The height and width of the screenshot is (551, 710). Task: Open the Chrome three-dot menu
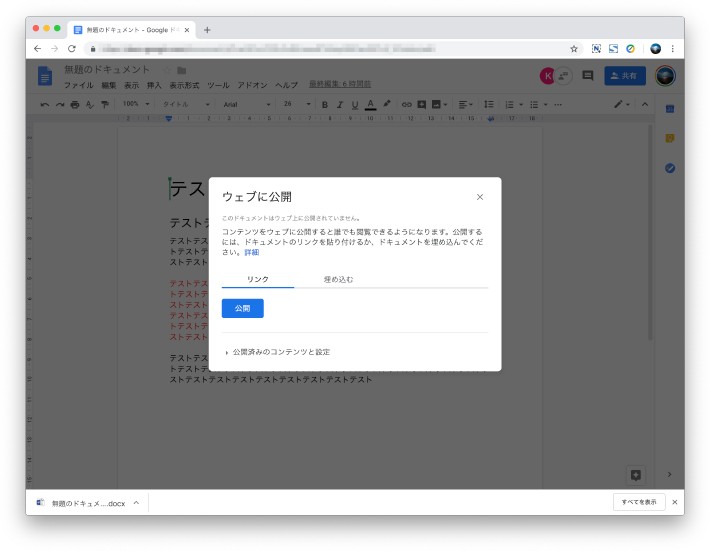[x=673, y=49]
